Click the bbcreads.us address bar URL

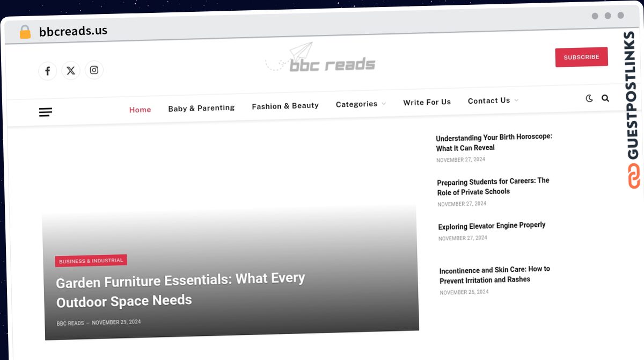tap(73, 31)
